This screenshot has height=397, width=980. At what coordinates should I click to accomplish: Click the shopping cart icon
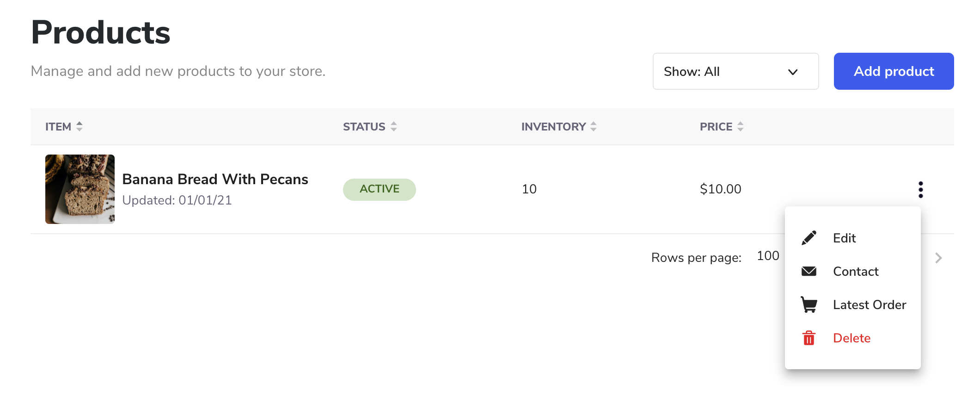[x=808, y=304]
